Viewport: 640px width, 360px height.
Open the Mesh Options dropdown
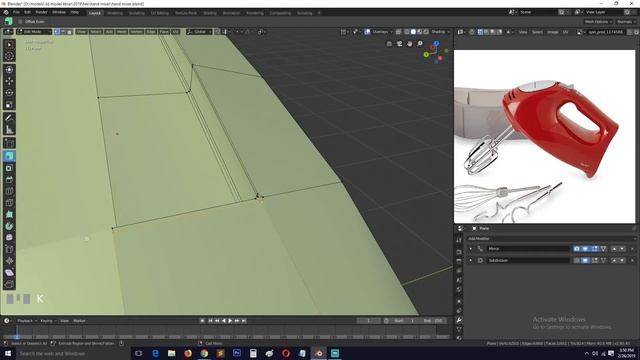point(598,22)
